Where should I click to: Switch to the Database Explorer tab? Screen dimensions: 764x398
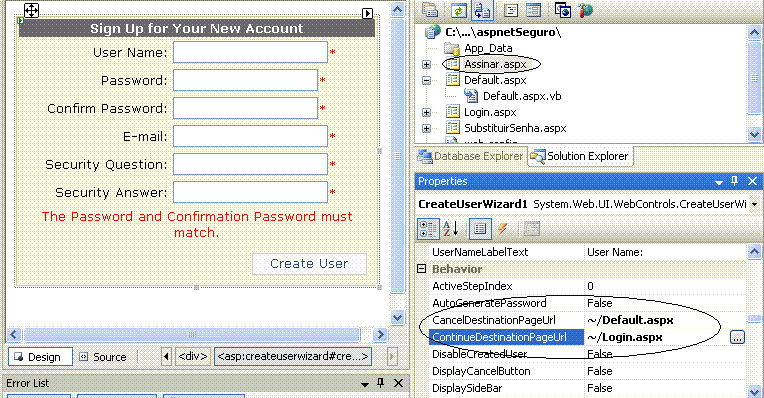click(471, 156)
